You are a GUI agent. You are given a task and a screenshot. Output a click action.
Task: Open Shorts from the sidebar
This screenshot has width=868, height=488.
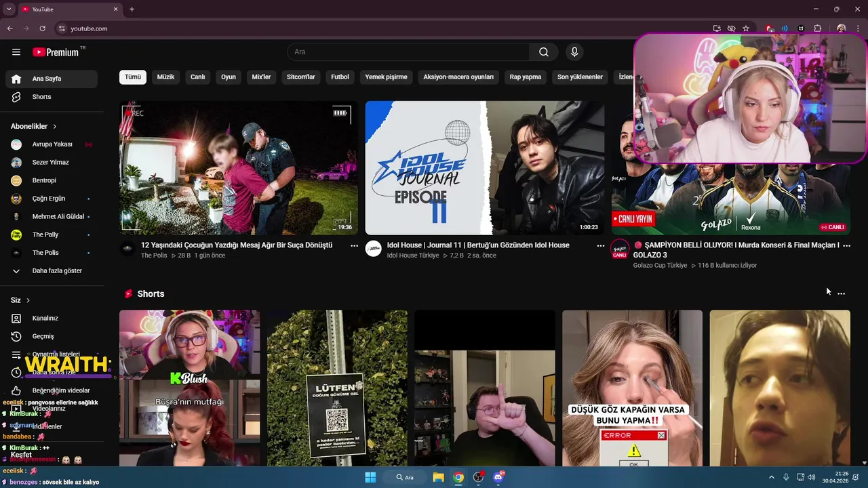(x=52, y=97)
